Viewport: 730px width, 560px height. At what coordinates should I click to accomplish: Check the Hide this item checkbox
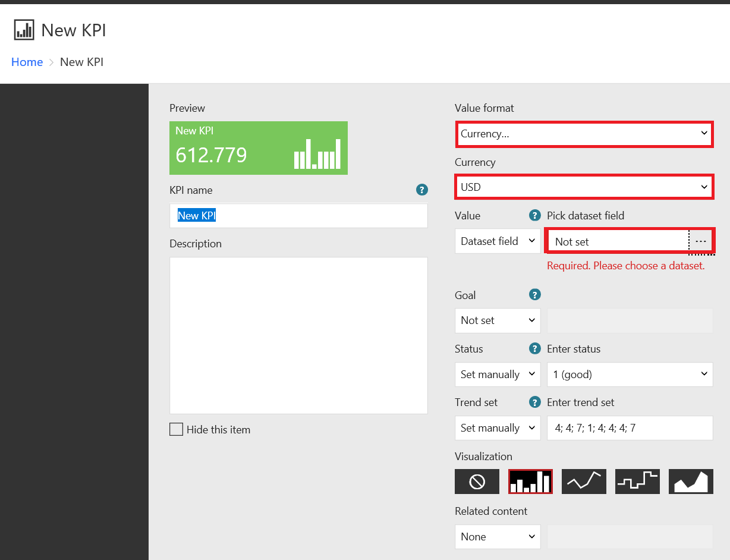tap(176, 429)
